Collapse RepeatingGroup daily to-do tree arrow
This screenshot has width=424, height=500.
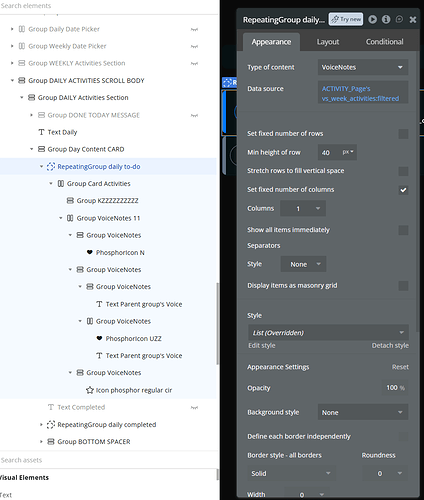[41, 166]
